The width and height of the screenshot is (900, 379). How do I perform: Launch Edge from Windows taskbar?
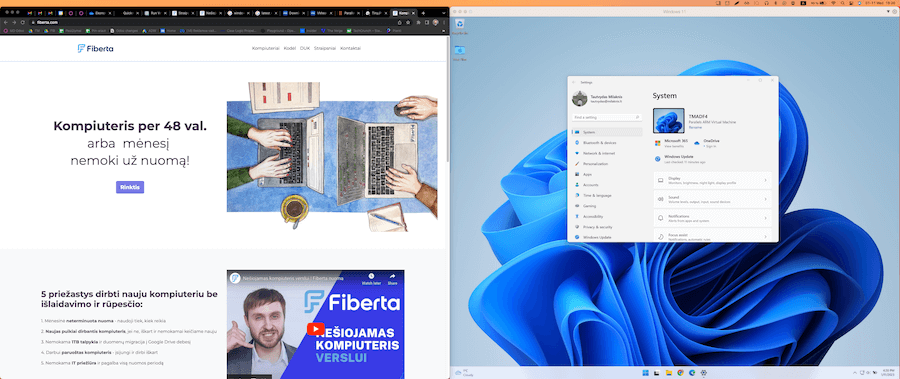pyautogui.click(x=692, y=373)
